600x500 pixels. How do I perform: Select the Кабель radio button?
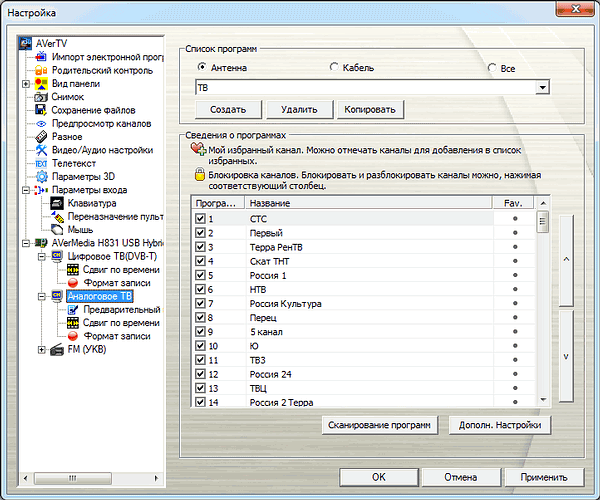tap(334, 67)
